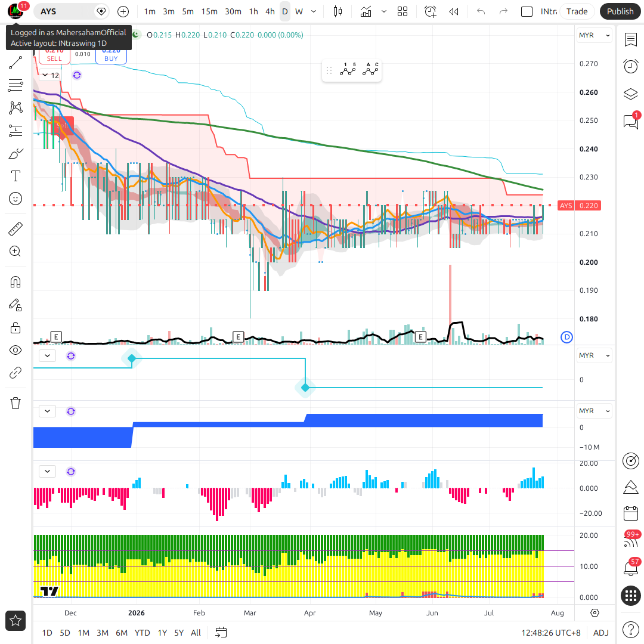644x644 pixels.
Task: Set date range to 1M
Action: [84, 633]
